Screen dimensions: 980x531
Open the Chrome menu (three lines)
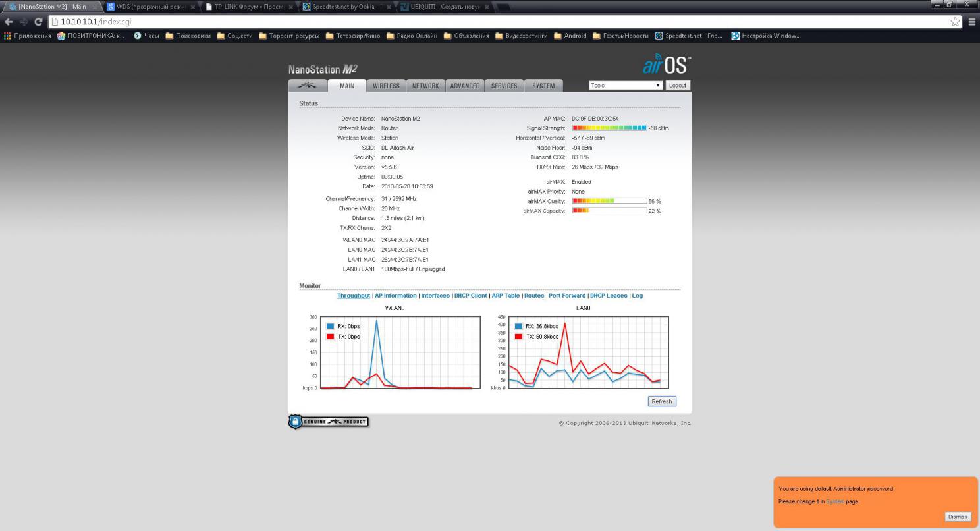pos(971,22)
